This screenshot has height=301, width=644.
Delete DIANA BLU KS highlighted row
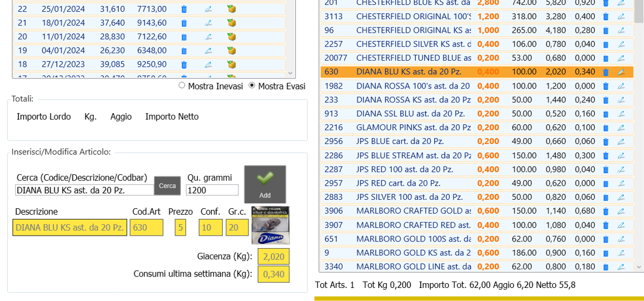tap(605, 72)
